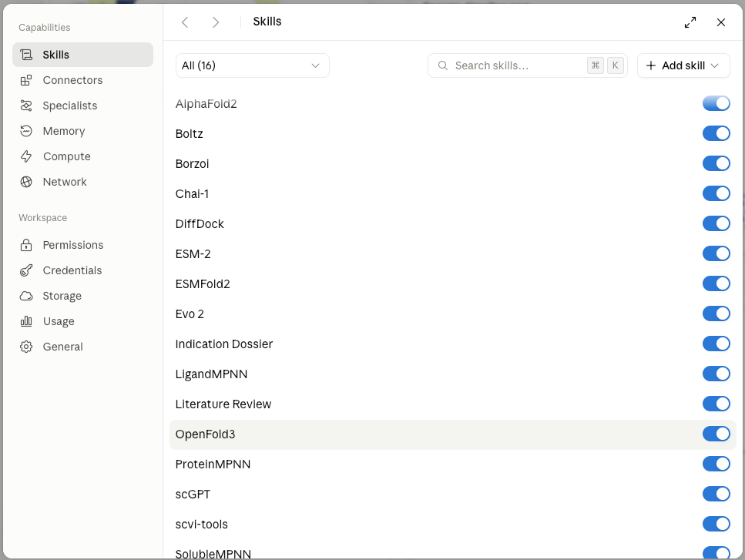
Task: Open the General settings section
Action: (x=62, y=347)
